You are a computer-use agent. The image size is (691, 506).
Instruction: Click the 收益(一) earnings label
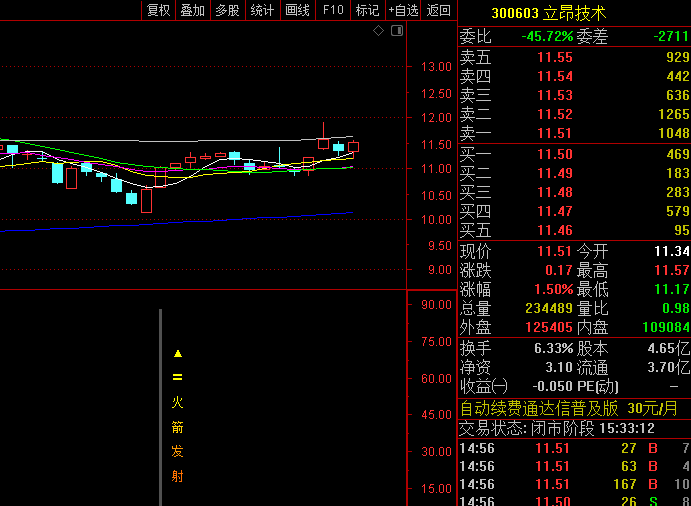click(x=484, y=386)
